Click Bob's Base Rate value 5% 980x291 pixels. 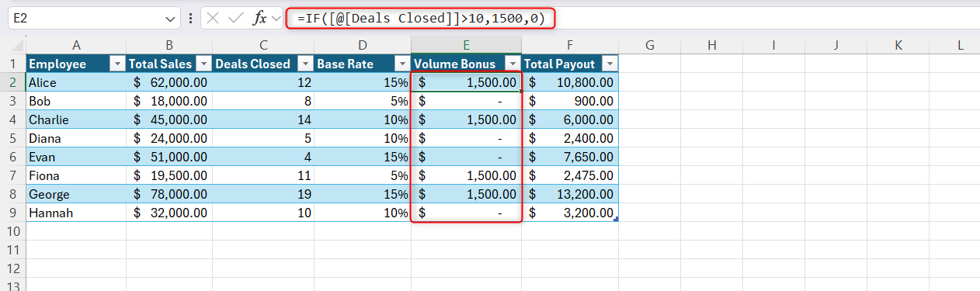tap(363, 101)
